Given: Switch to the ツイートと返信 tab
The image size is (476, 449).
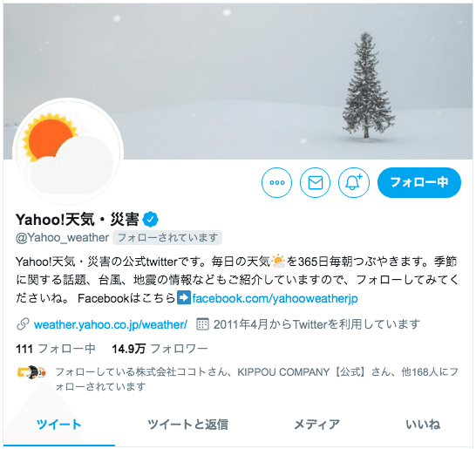Looking at the screenshot, I should [188, 424].
